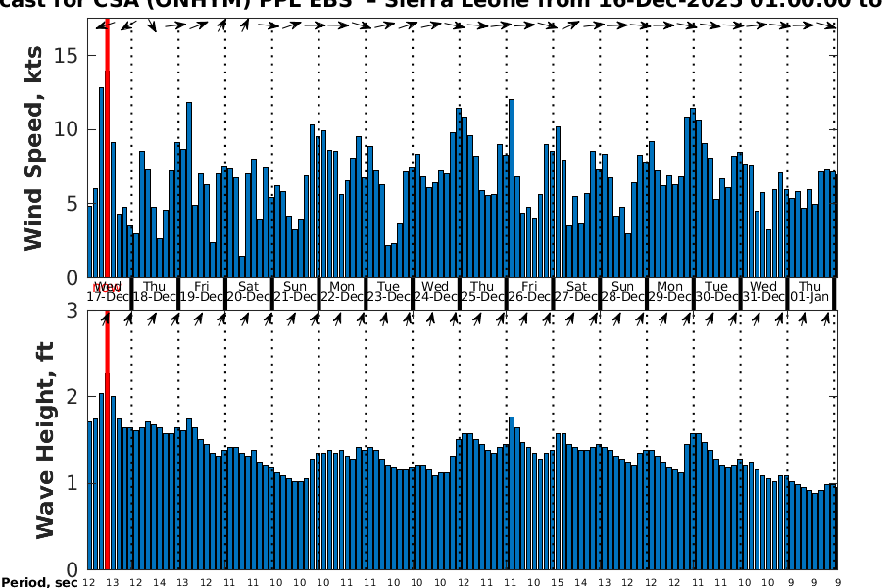Select the Sun 28-Dec date label

coord(623,291)
